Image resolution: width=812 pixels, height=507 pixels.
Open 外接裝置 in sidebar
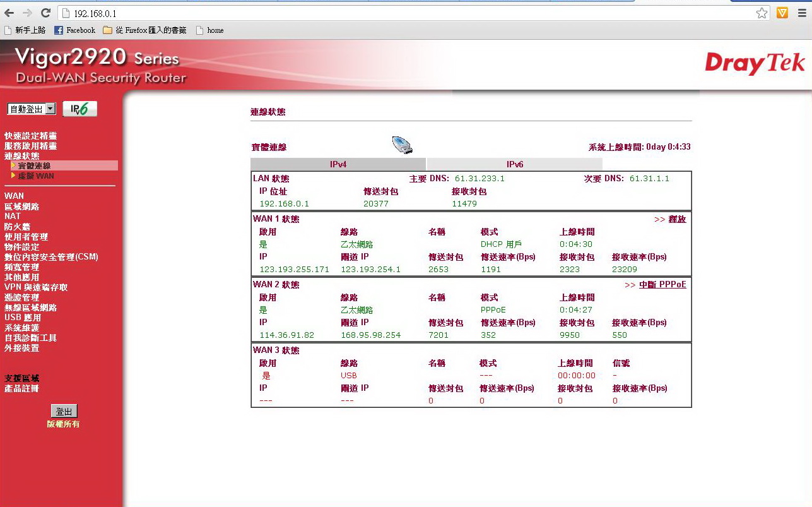21,348
